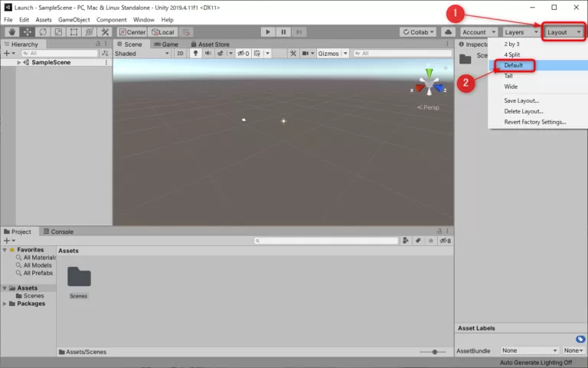Screen dimensions: 588x368
Task: Open the Collab button
Action: pos(418,32)
